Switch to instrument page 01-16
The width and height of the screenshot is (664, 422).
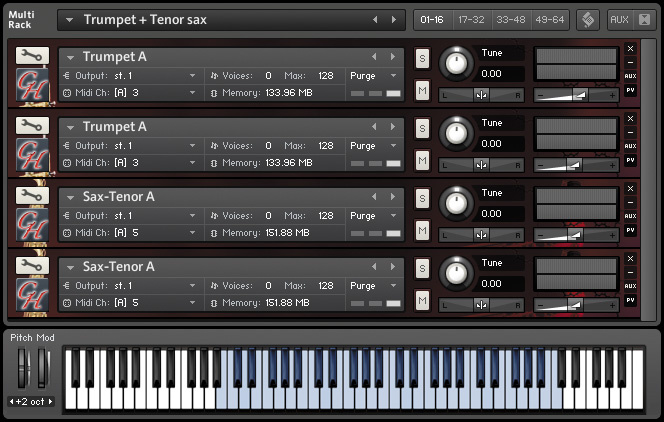tap(432, 20)
